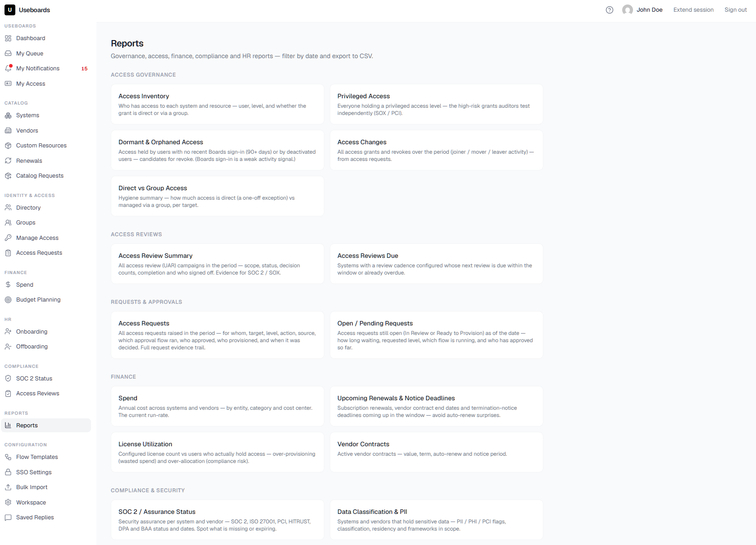Open Offboarding under HR
Viewport: 756px width, 545px height.
46,347
